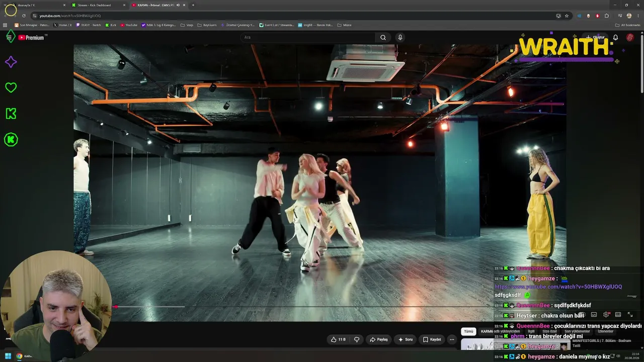
Task: Open the Home / X bookmark
Action: [x=62, y=25]
